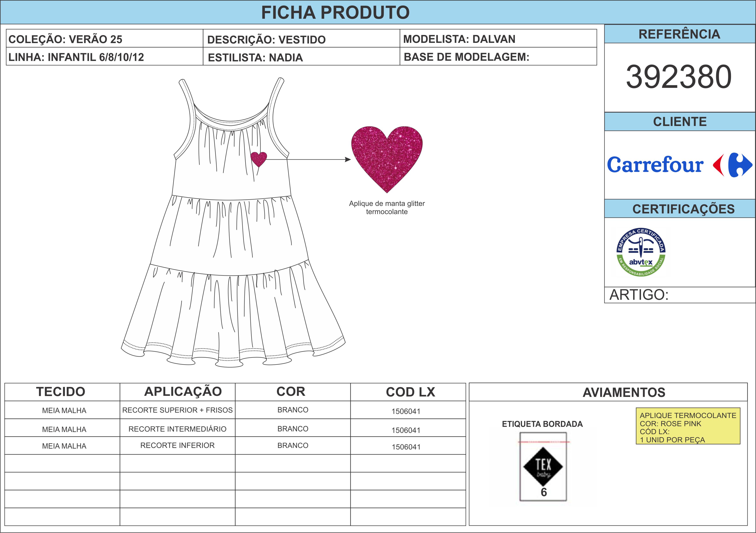
Task: Click the abvtex certification seal
Action: point(641,252)
